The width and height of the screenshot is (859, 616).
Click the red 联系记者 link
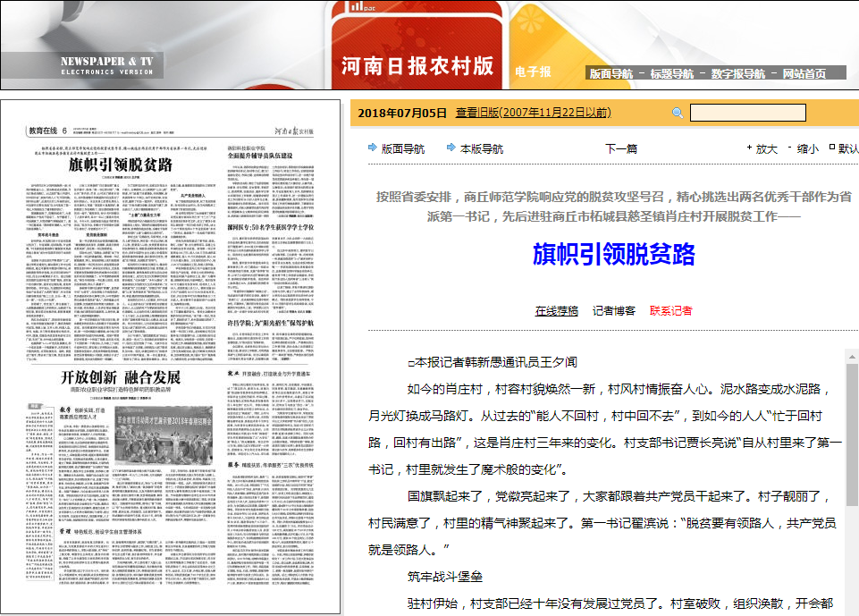click(x=670, y=311)
